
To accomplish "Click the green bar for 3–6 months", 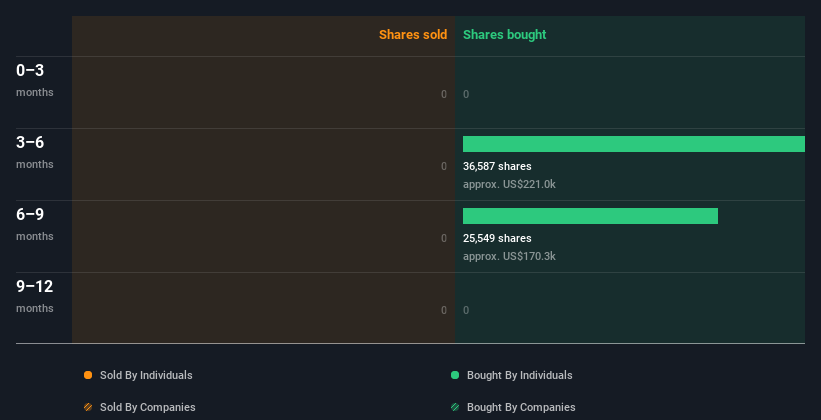I will pyautogui.click(x=634, y=144).
